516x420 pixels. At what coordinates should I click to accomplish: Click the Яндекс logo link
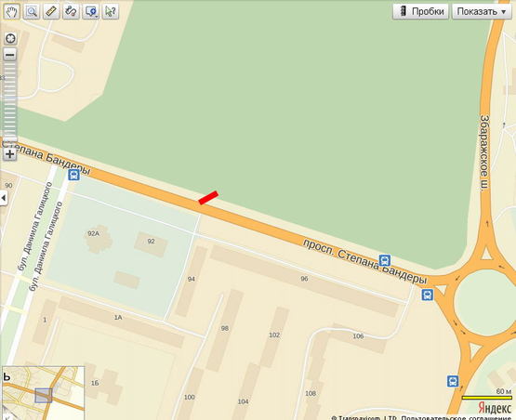click(495, 408)
